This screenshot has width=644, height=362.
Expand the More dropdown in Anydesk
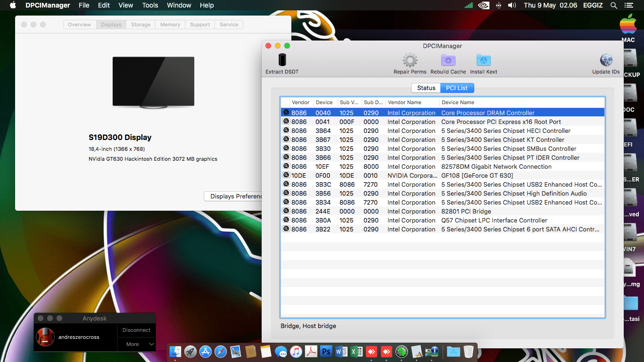tap(136, 344)
